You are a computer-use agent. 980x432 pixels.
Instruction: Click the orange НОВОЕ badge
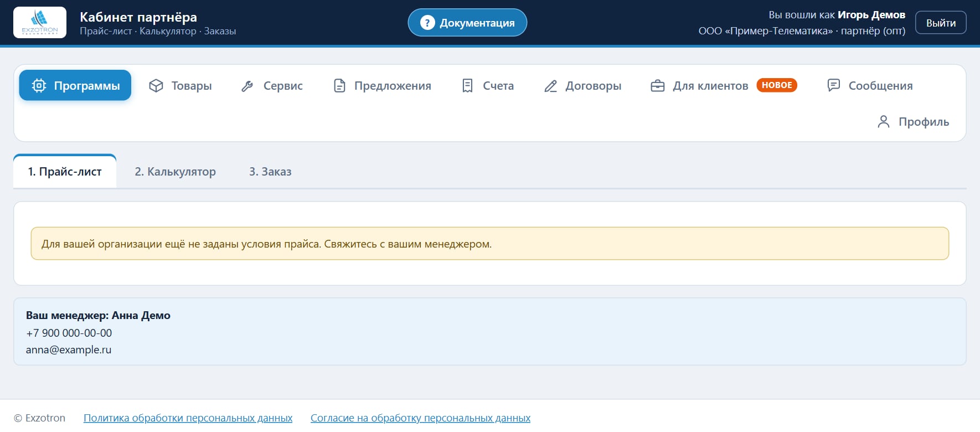tap(777, 85)
